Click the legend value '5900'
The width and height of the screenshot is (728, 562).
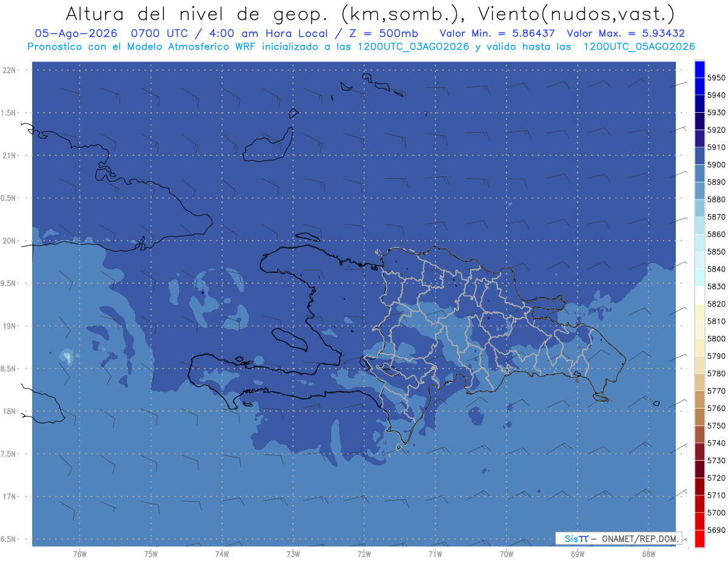(x=716, y=165)
